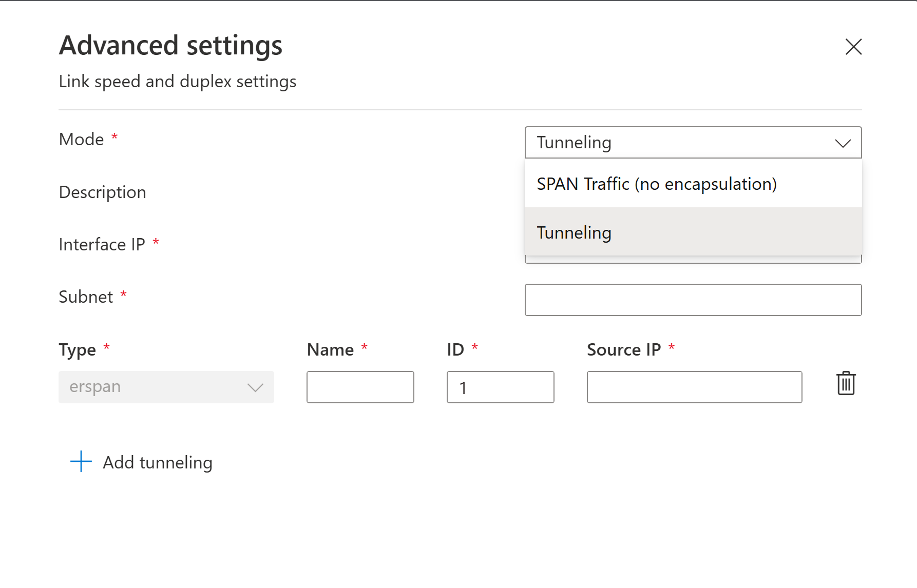
Task: Choose Tunneling from the Mode list
Action: pyautogui.click(x=574, y=232)
